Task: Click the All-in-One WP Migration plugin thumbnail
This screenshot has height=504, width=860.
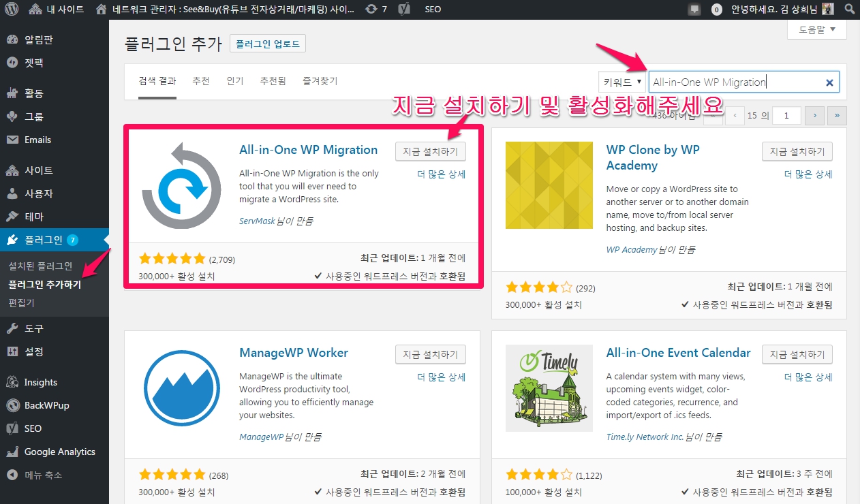Action: (x=181, y=185)
